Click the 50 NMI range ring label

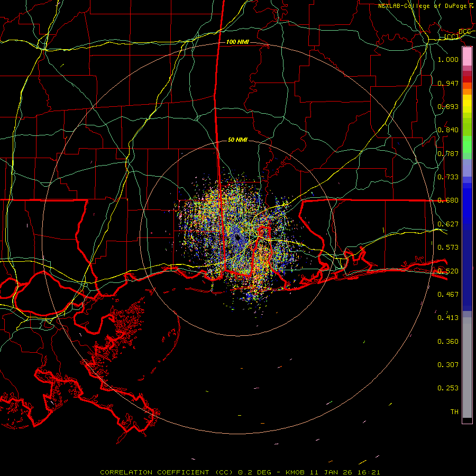[237, 140]
